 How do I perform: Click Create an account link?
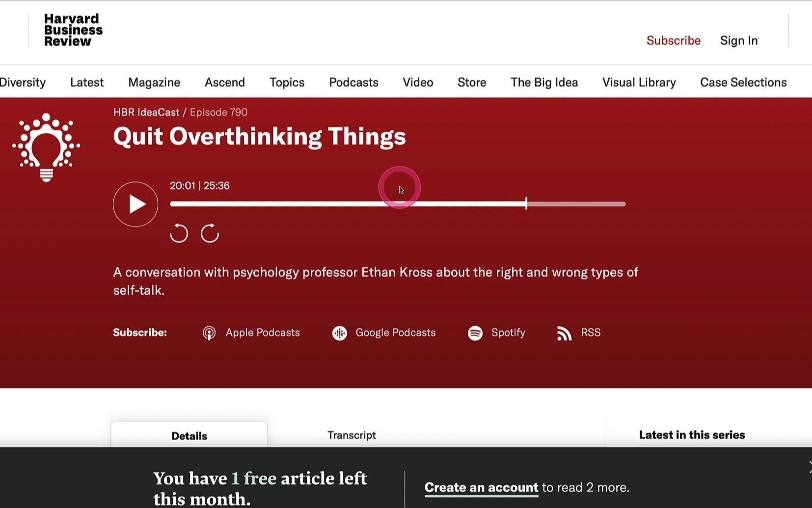[481, 487]
